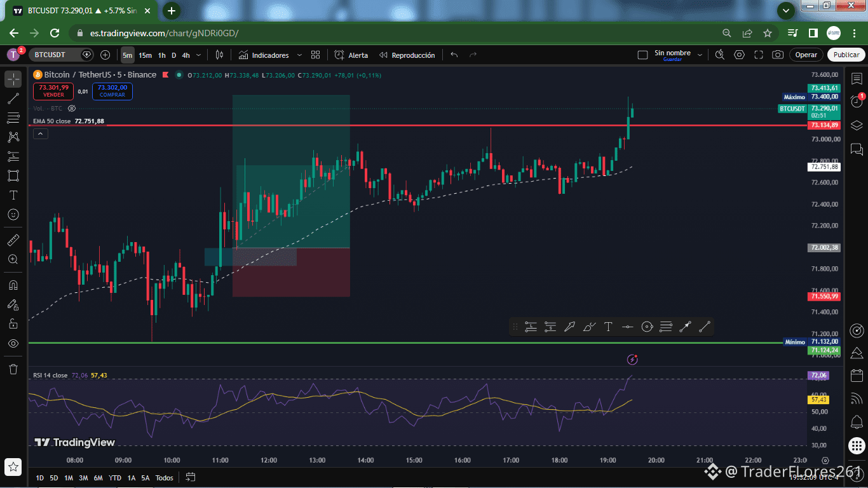
Task: Toggle visibility of all drawings eye icon
Action: point(13,343)
